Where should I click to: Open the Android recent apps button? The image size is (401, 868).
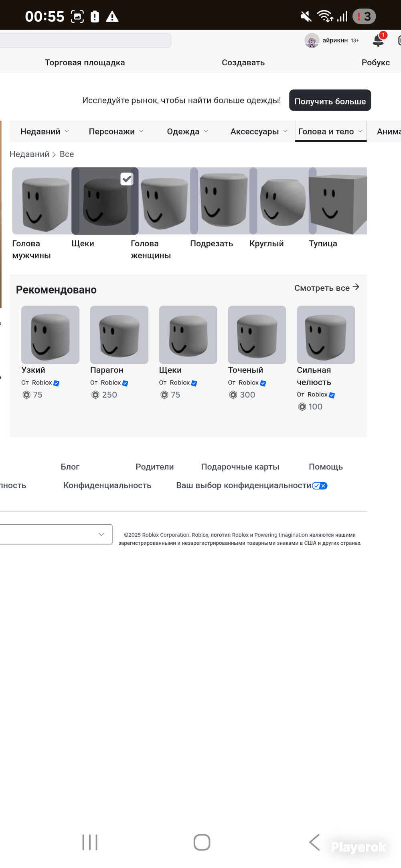(x=90, y=842)
